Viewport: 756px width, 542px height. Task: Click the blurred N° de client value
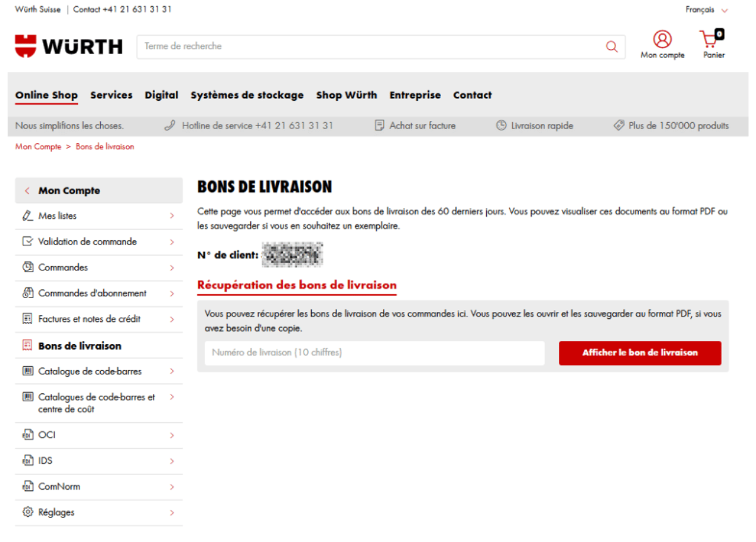292,255
